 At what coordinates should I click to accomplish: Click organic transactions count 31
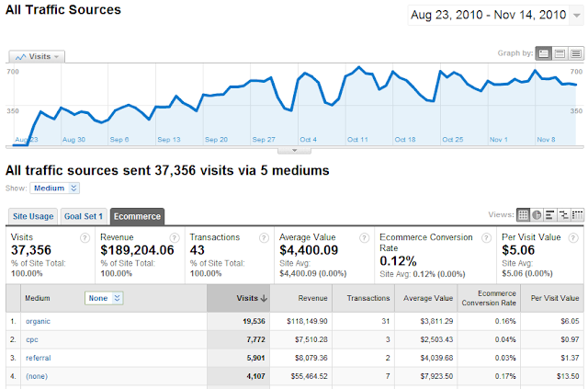point(386,322)
